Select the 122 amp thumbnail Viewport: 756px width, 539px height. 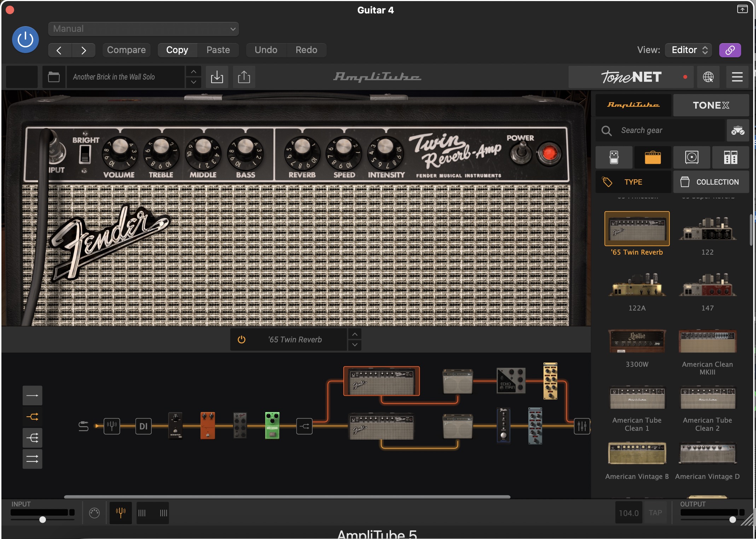coord(708,229)
